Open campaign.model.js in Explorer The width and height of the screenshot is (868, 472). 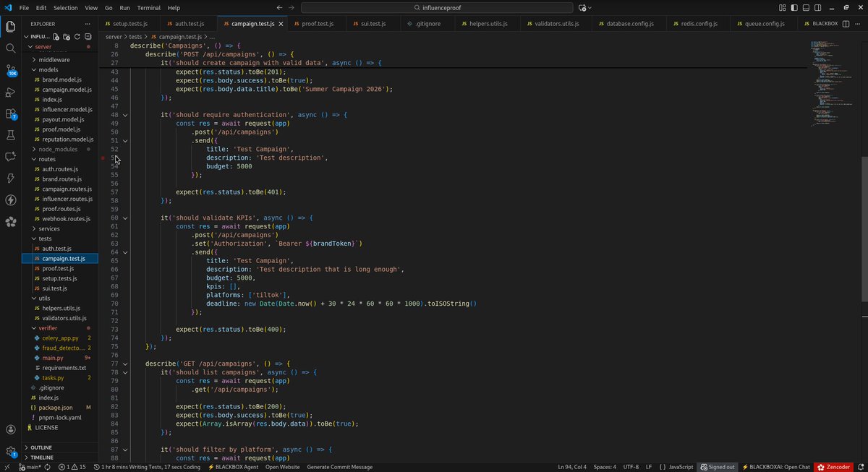click(67, 90)
